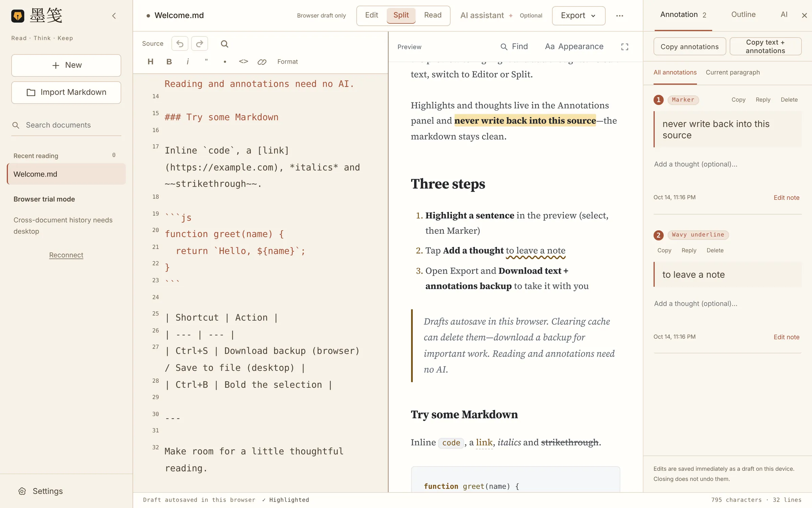
Task: Collapse the left sidebar with the chevron
Action: 114,16
